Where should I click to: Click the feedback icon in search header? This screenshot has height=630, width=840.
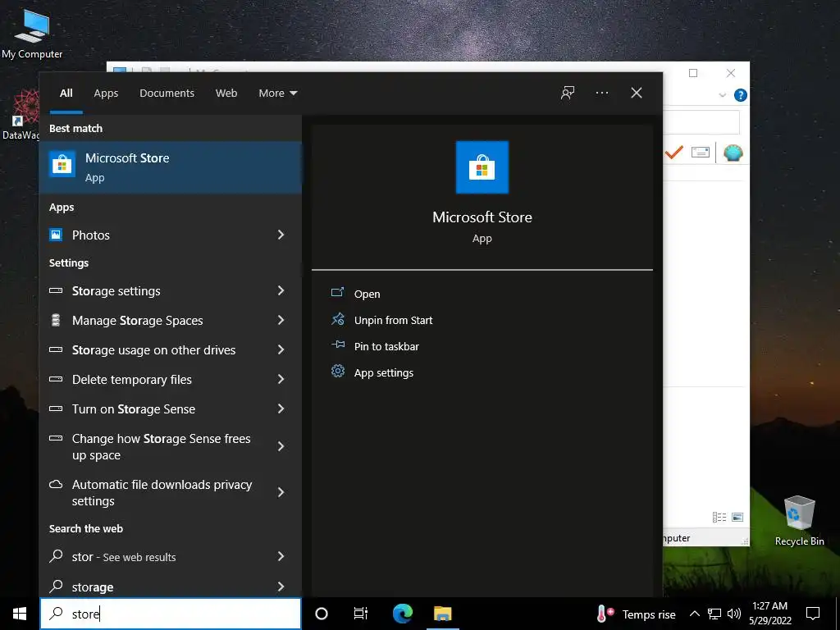coord(568,93)
